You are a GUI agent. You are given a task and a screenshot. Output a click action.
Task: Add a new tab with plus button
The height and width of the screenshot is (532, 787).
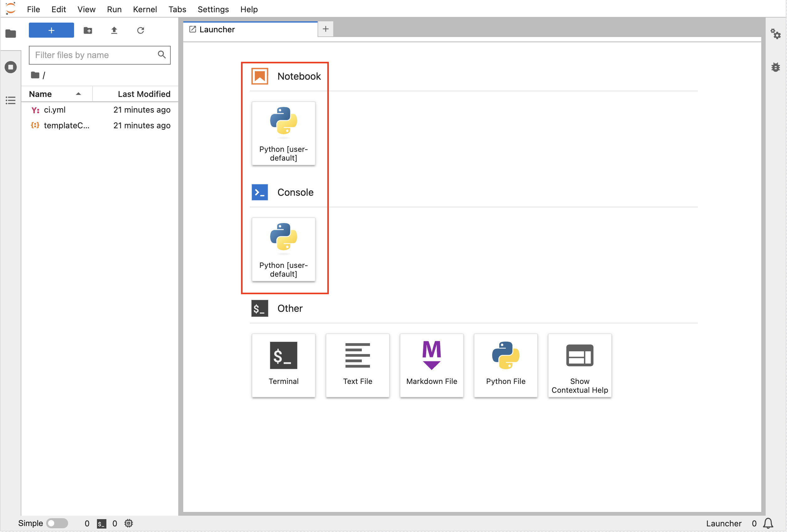coord(325,29)
